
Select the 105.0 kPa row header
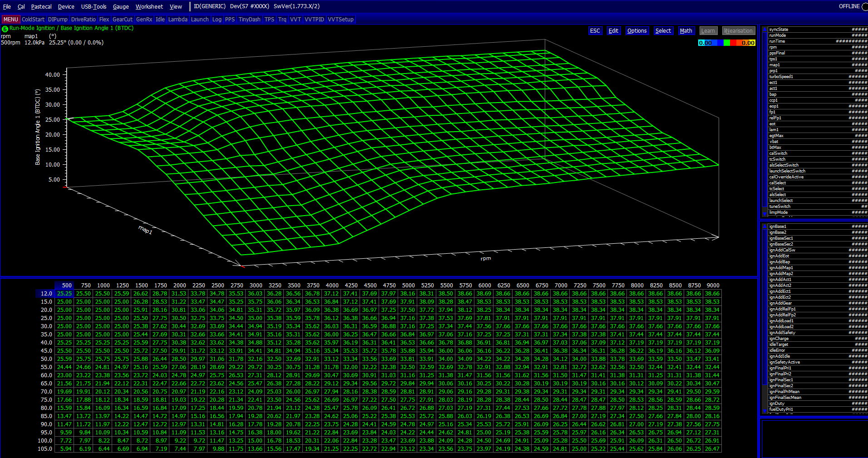(x=45, y=449)
